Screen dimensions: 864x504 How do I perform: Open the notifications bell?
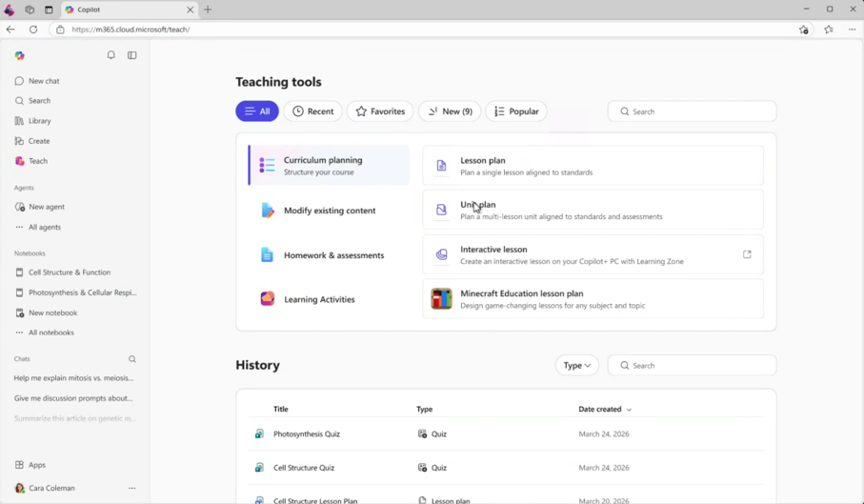[111, 55]
